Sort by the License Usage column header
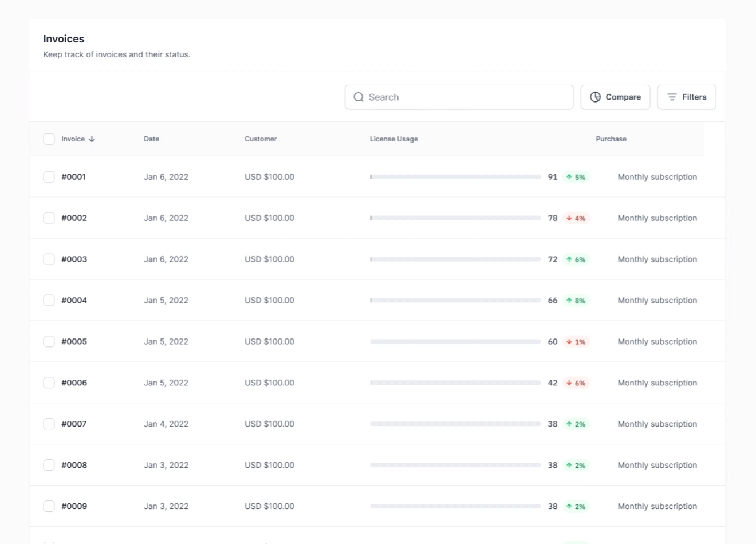The height and width of the screenshot is (544, 756). point(393,139)
